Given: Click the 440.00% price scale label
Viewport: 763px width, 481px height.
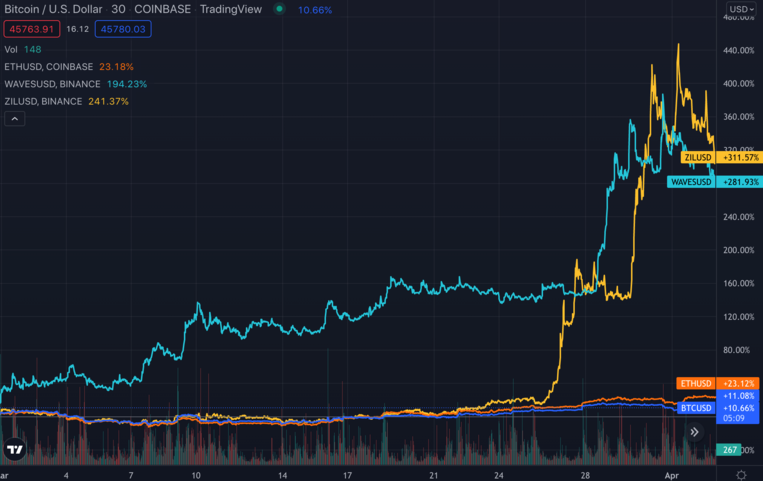Looking at the screenshot, I should pos(739,50).
